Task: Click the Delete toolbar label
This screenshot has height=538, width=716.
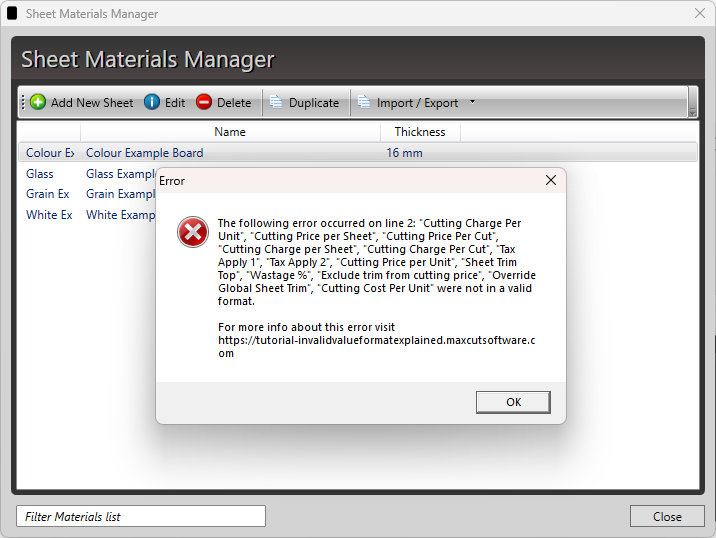Action: point(234,103)
